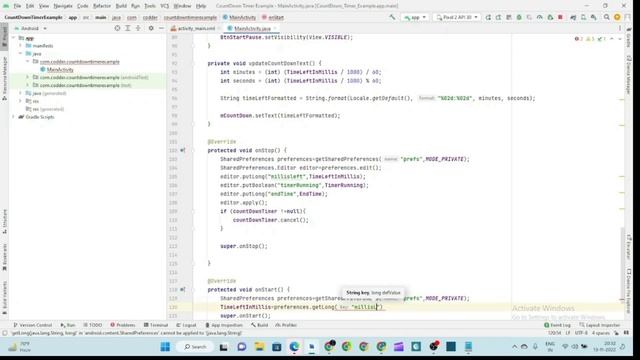Stop the running app with red square
This screenshot has height=360, width=640.
coord(560,18)
